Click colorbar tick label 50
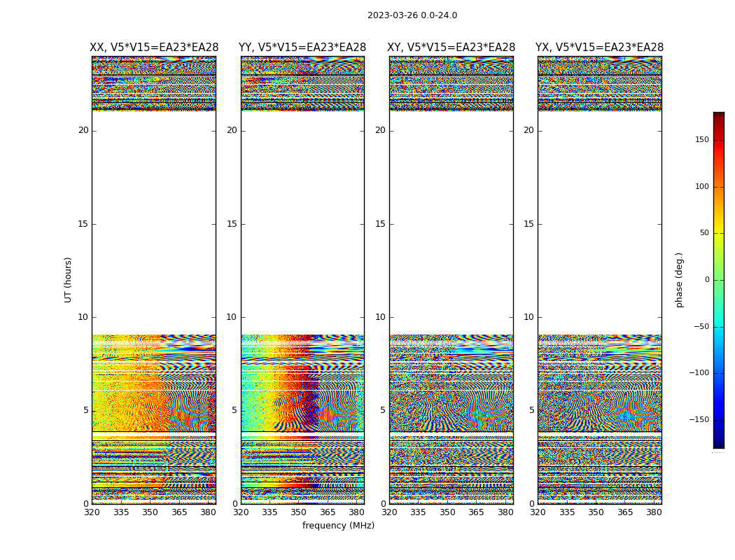The height and width of the screenshot is (560, 735). 704,233
